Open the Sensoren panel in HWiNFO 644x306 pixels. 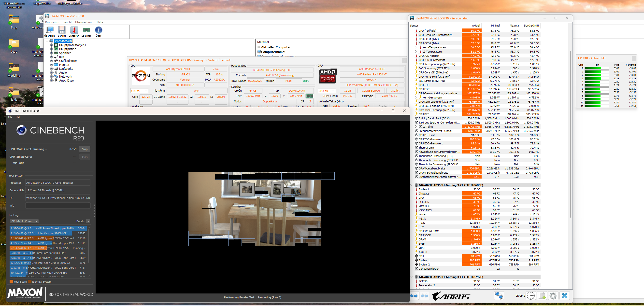pyautogui.click(x=74, y=30)
